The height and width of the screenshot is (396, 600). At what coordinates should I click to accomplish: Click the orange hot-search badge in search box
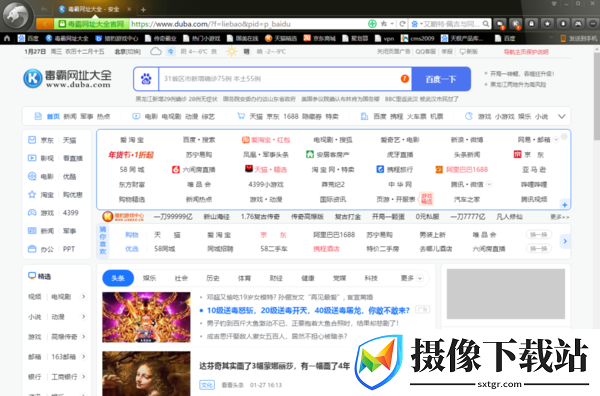404,79
